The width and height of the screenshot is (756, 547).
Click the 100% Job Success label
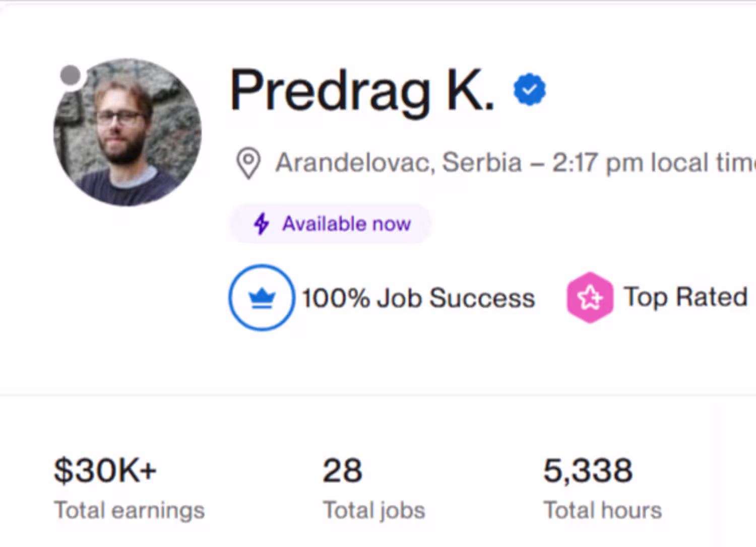tap(418, 298)
